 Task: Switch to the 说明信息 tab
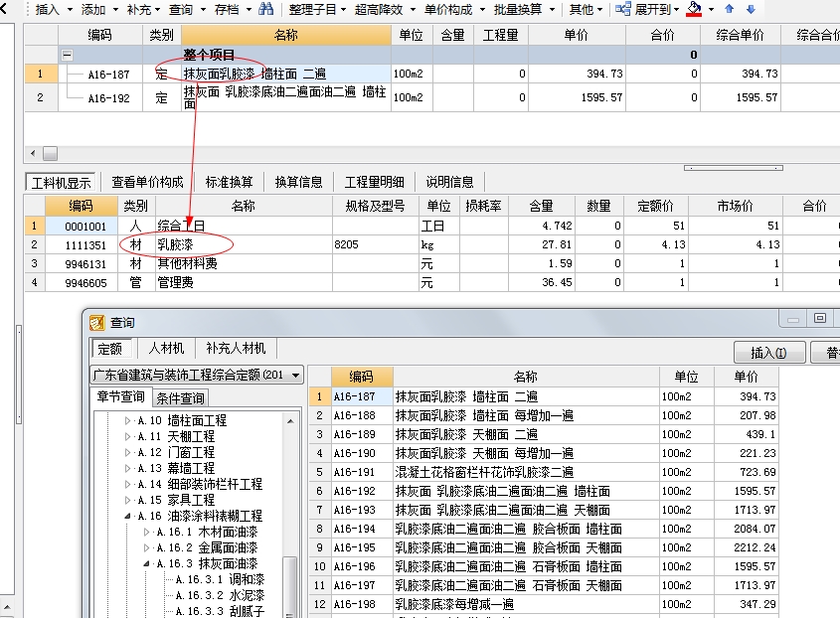click(x=449, y=182)
